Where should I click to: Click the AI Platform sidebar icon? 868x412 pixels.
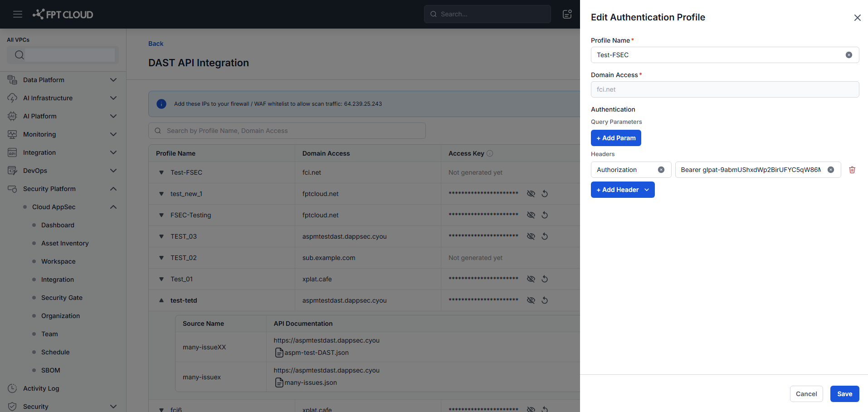(x=12, y=116)
